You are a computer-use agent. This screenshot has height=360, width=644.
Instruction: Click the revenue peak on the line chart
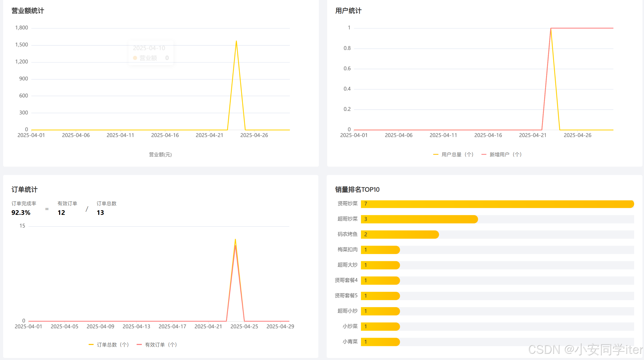pos(236,41)
